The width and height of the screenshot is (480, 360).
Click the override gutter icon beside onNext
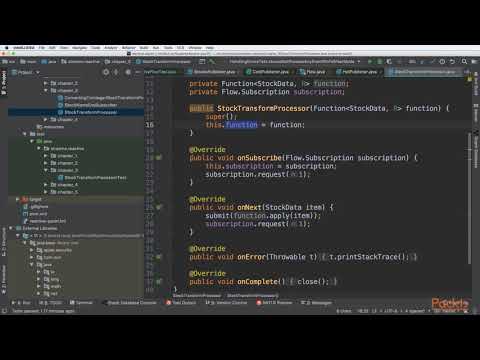pos(159,207)
